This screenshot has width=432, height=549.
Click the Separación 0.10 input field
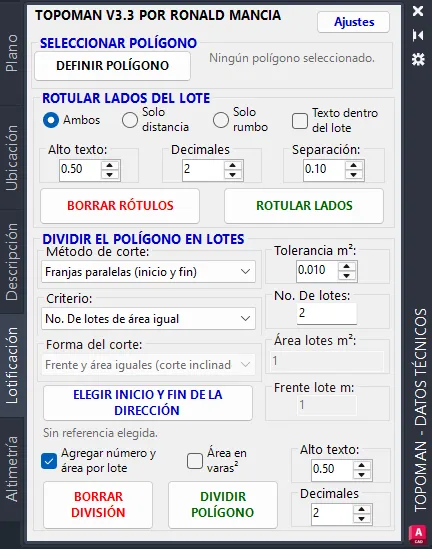pyautogui.click(x=325, y=170)
